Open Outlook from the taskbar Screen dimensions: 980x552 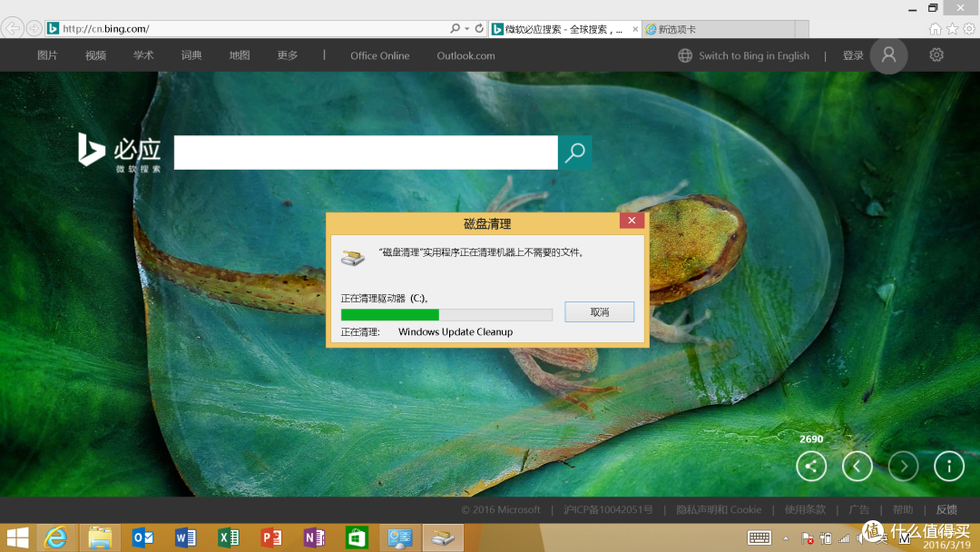pyautogui.click(x=142, y=537)
